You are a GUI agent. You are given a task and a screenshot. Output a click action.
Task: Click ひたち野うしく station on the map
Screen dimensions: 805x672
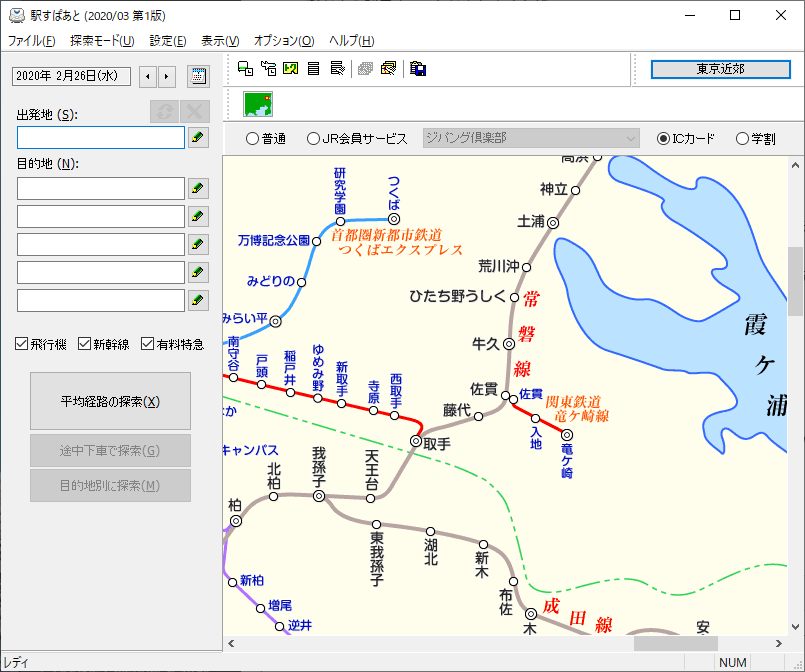coord(514,297)
